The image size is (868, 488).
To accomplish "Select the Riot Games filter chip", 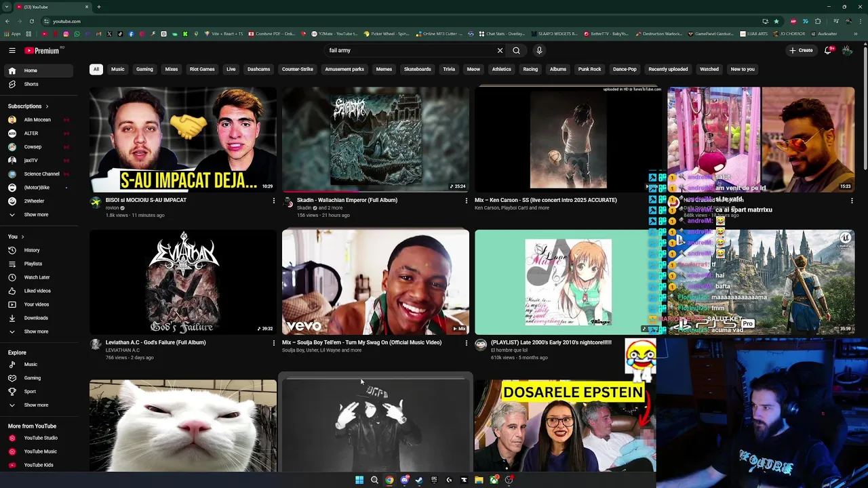I will [202, 69].
